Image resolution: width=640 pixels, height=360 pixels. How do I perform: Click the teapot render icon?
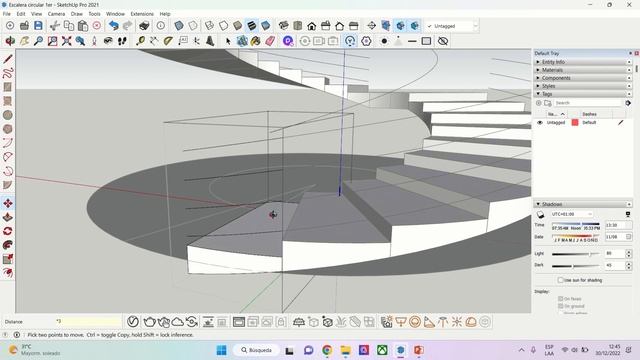[149, 322]
